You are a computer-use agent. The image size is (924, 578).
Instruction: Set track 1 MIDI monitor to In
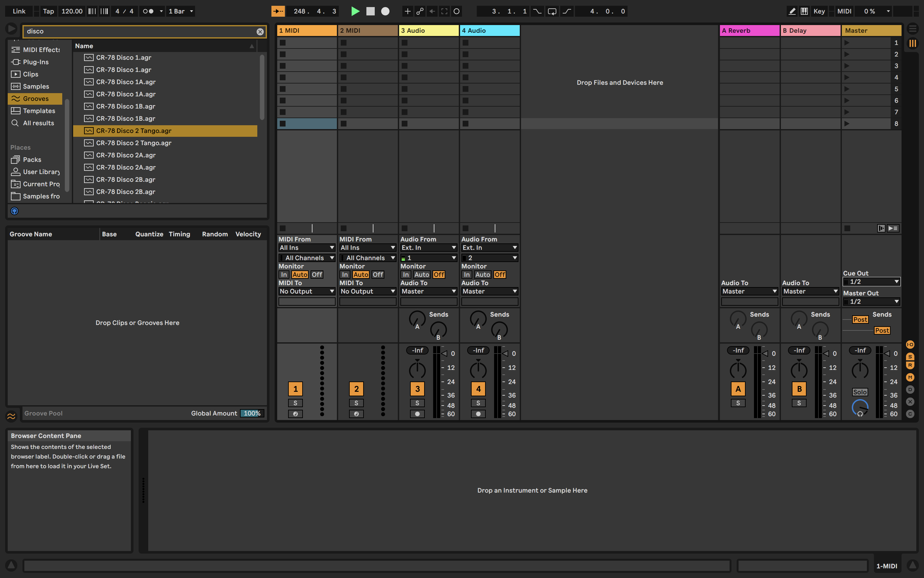point(284,275)
